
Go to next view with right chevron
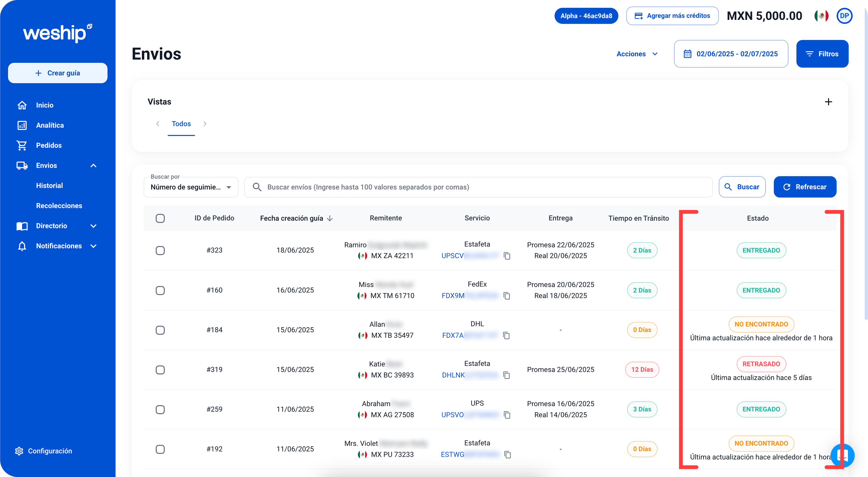point(205,124)
